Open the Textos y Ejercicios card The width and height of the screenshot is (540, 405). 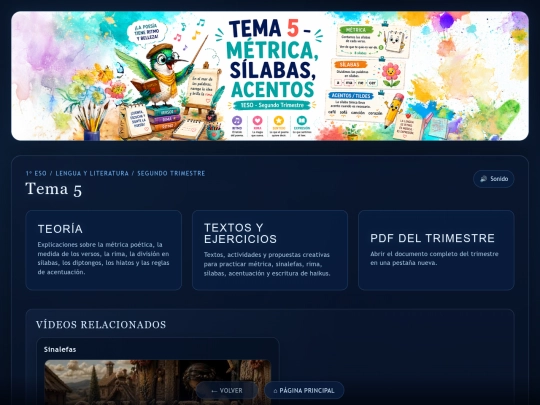click(x=270, y=250)
